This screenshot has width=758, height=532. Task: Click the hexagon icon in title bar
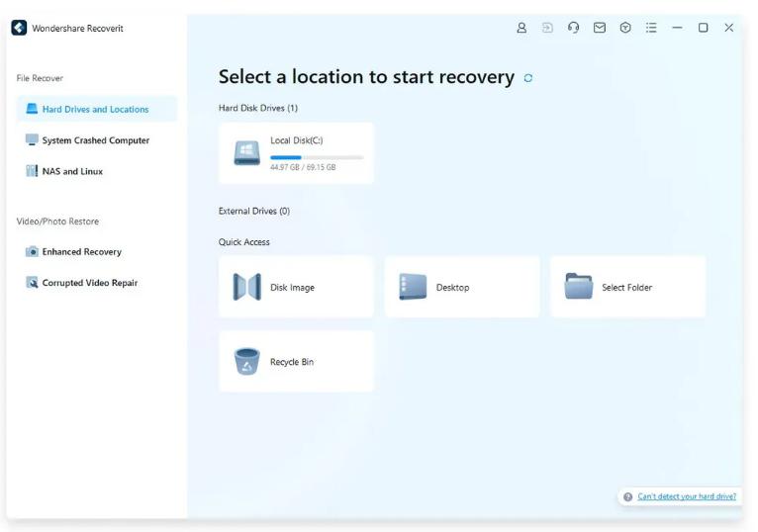click(624, 28)
